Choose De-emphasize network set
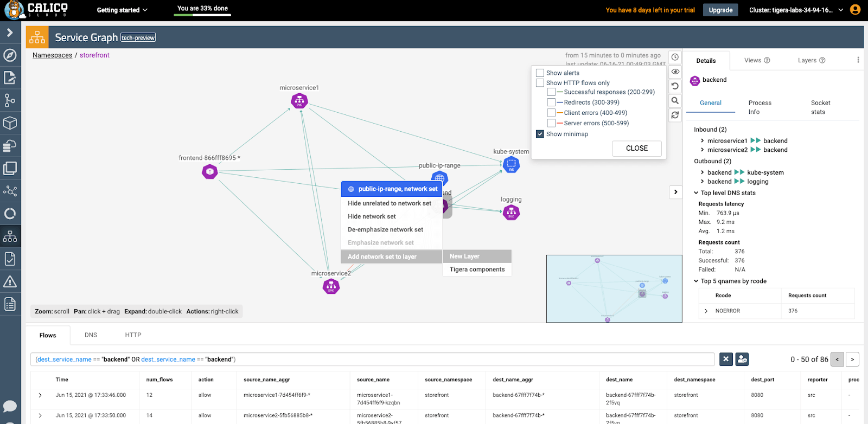The height and width of the screenshot is (424, 868). coord(391,229)
